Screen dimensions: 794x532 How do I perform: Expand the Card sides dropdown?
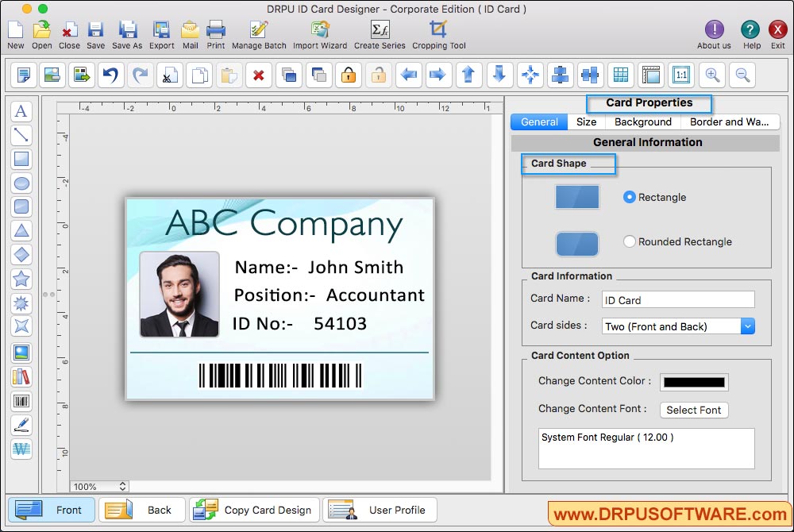coord(747,326)
